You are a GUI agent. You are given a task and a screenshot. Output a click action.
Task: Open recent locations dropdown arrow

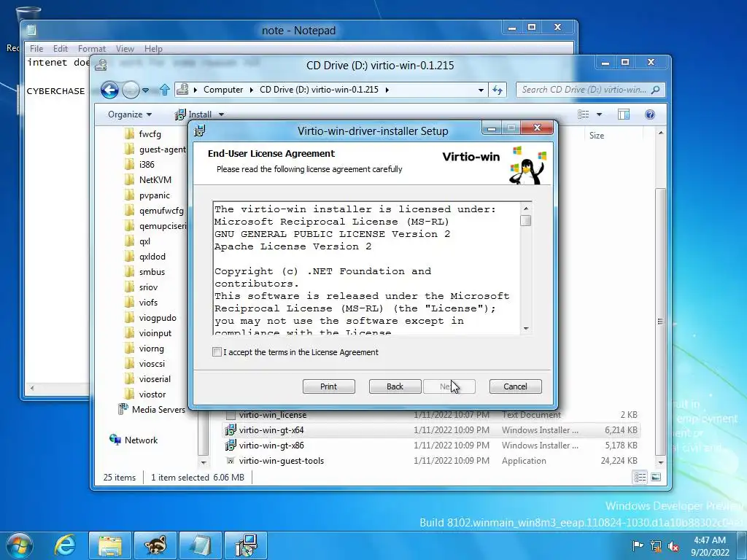click(x=146, y=90)
